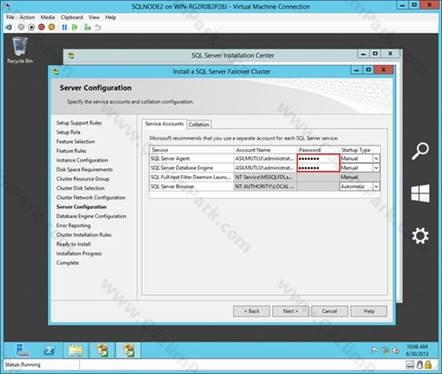
Task: Click the volume speaker tray icon
Action: pyautogui.click(x=396, y=350)
